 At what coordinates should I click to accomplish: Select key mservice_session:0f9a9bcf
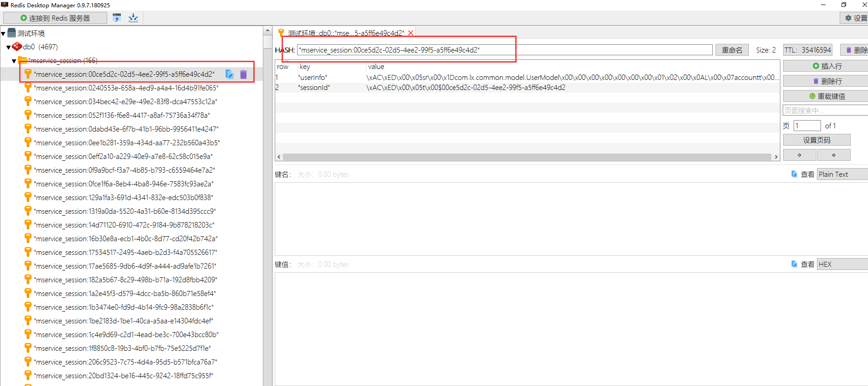tap(125, 170)
